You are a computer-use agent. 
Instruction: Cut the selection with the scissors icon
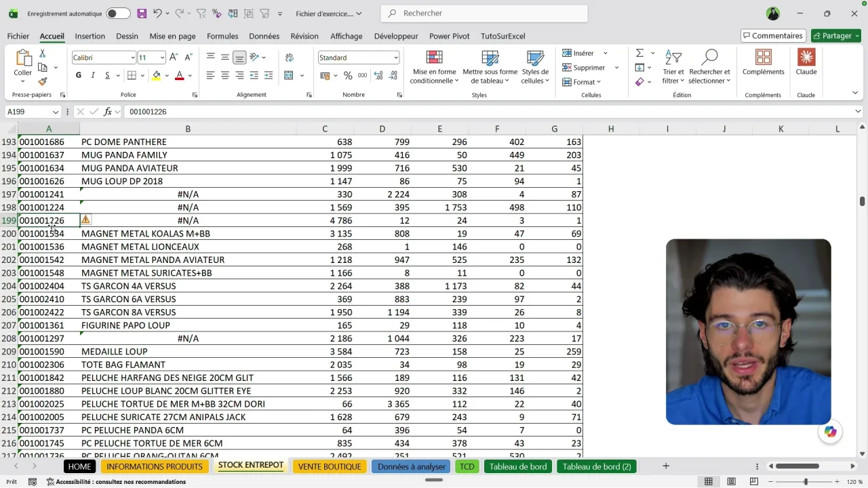tap(43, 54)
